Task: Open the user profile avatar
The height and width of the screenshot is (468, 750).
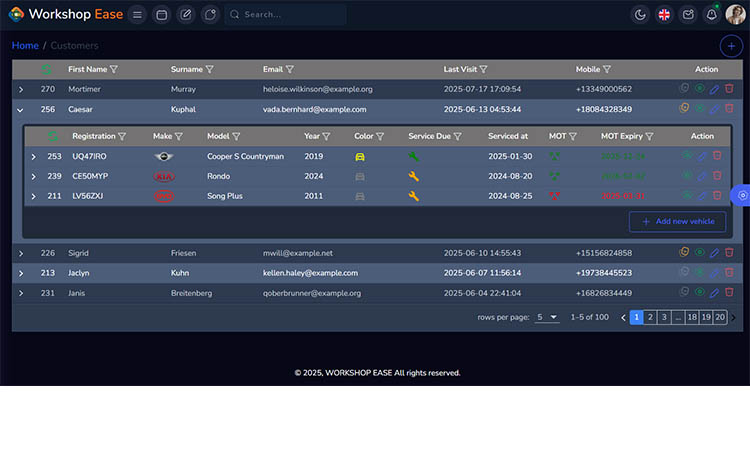Action: pyautogui.click(x=735, y=15)
